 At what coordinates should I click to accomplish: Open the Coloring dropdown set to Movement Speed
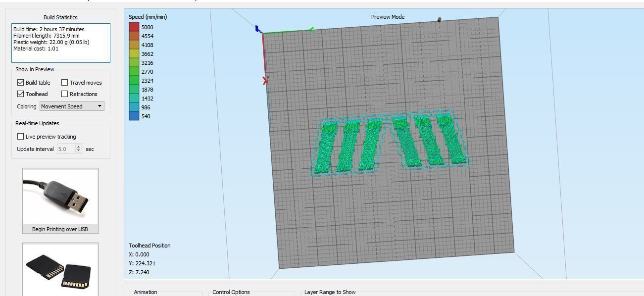[x=72, y=106]
